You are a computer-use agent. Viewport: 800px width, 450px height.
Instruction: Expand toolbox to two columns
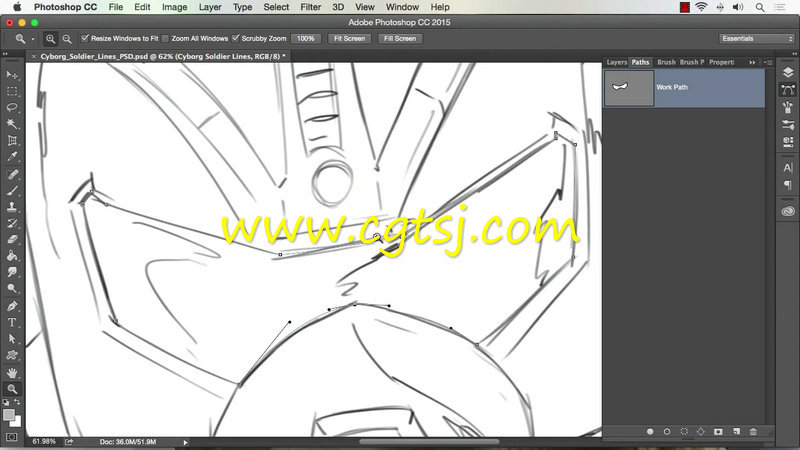(x=5, y=54)
